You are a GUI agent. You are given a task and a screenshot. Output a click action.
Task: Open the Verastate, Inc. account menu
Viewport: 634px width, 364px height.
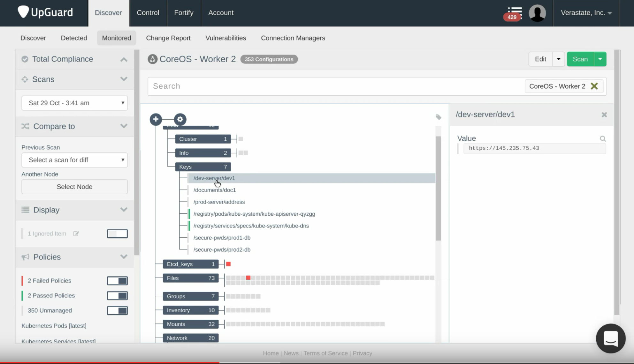[586, 13]
